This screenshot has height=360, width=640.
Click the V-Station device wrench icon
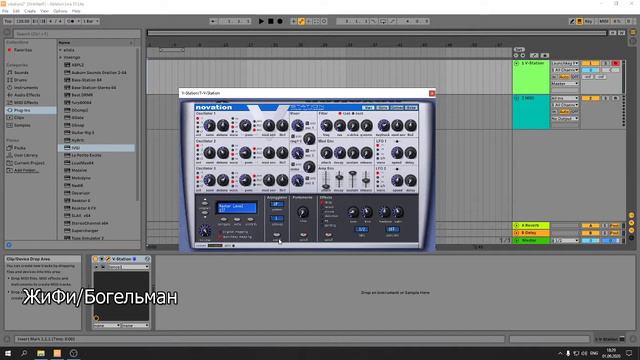tap(108, 259)
